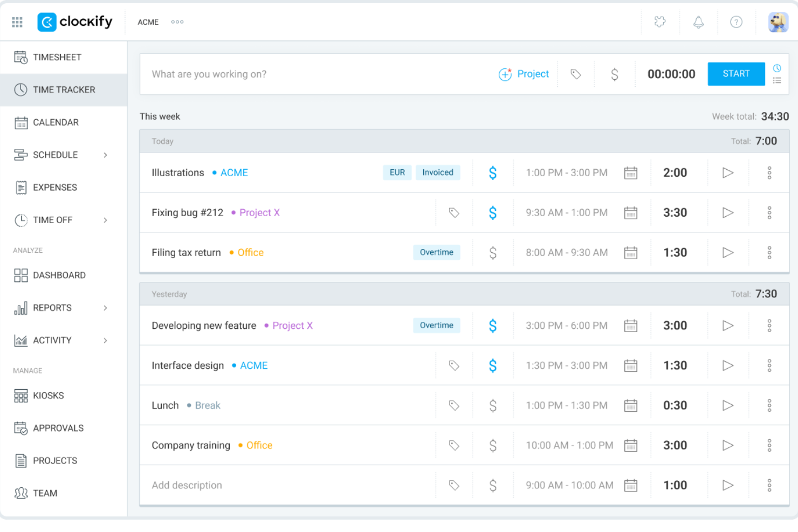Image resolution: width=798 pixels, height=532 pixels.
Task: Expand the Schedule sidebar item
Action: pos(105,155)
